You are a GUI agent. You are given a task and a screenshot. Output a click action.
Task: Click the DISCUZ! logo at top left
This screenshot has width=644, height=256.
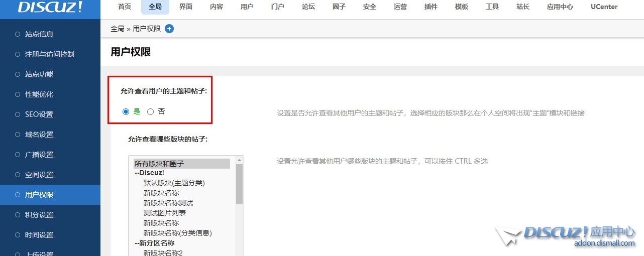pos(50,7)
